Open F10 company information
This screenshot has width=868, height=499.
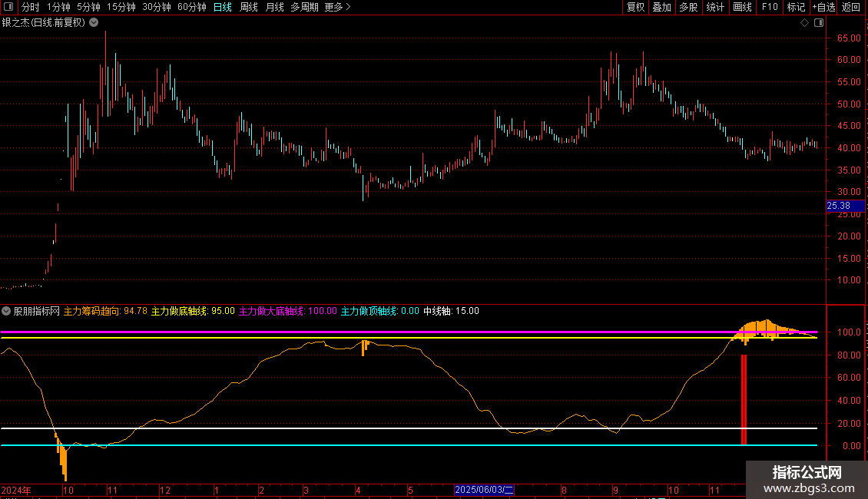point(769,8)
